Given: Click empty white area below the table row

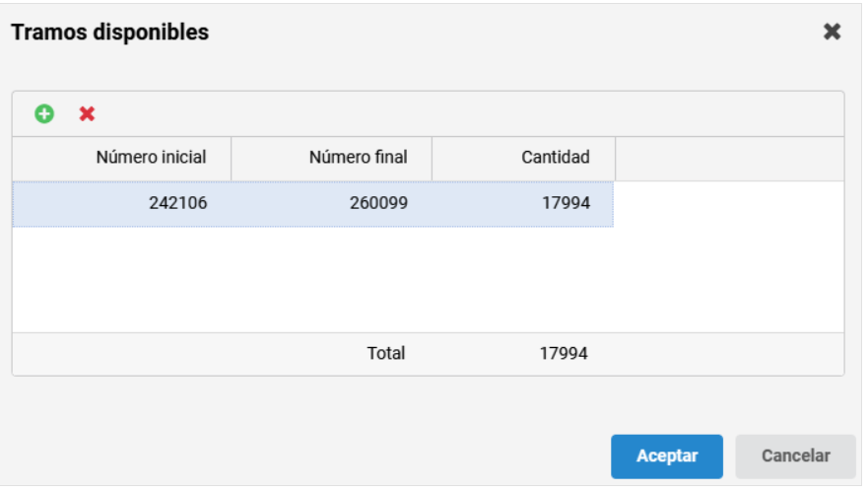Looking at the screenshot, I should click(x=428, y=280).
